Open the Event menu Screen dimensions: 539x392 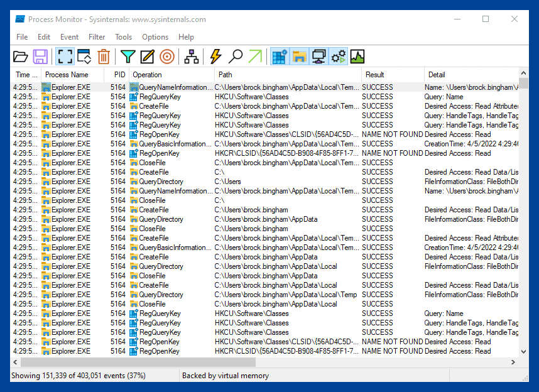pyautogui.click(x=69, y=37)
